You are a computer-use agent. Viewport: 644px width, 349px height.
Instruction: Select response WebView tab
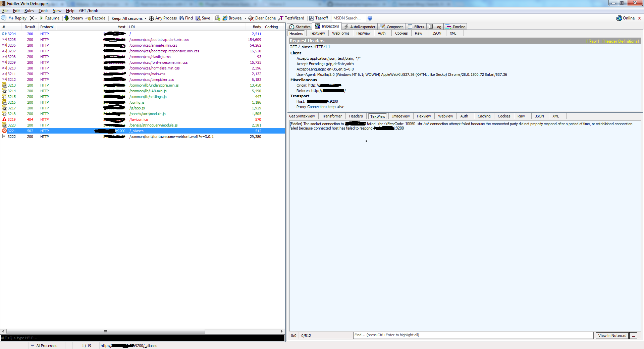pyautogui.click(x=445, y=116)
